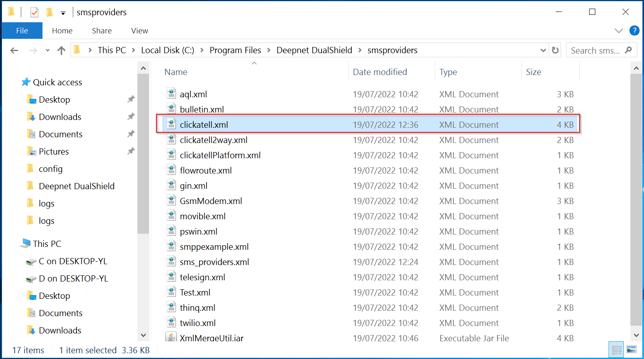Click the Search smsproviders input box

[595, 50]
